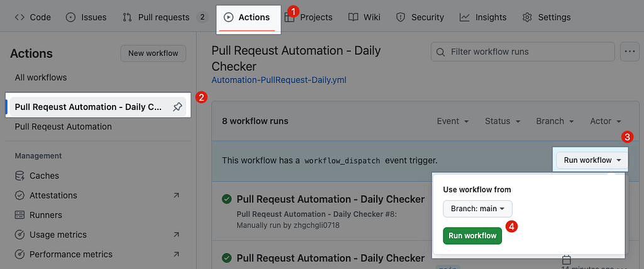Viewport: 644px width, 269px height.
Task: Open the Branch: main selector
Action: pos(478,209)
